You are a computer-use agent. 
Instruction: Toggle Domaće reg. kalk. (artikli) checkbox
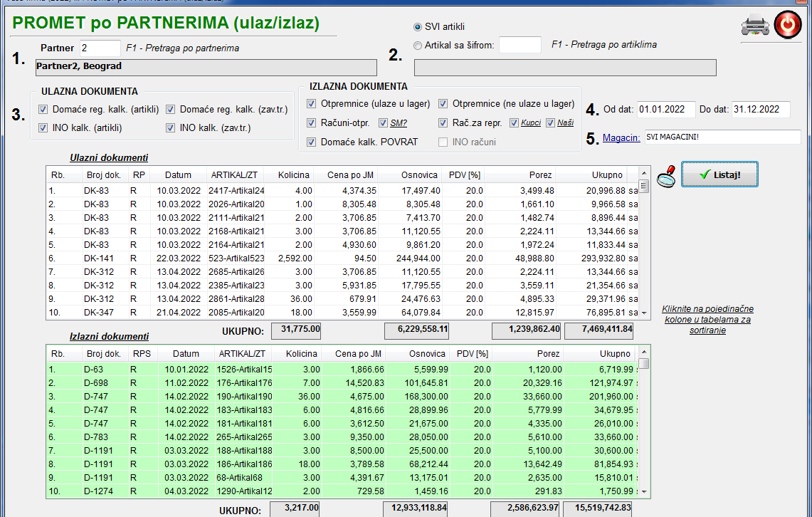[x=43, y=109]
